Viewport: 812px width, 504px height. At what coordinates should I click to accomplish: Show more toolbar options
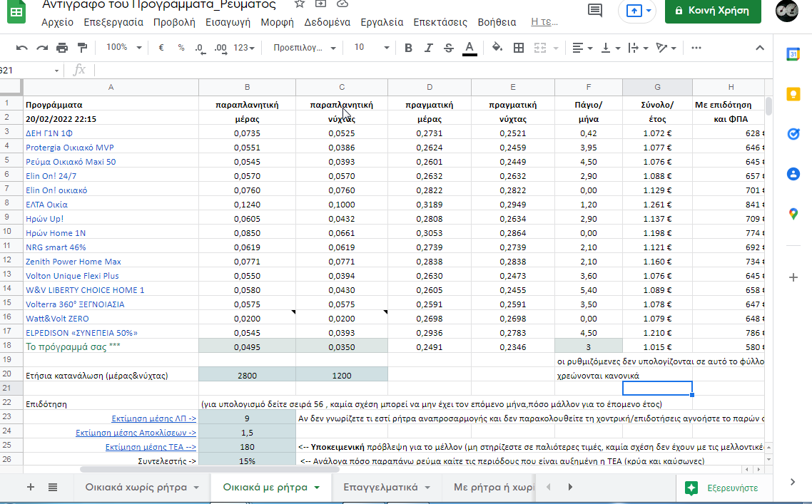(x=696, y=48)
